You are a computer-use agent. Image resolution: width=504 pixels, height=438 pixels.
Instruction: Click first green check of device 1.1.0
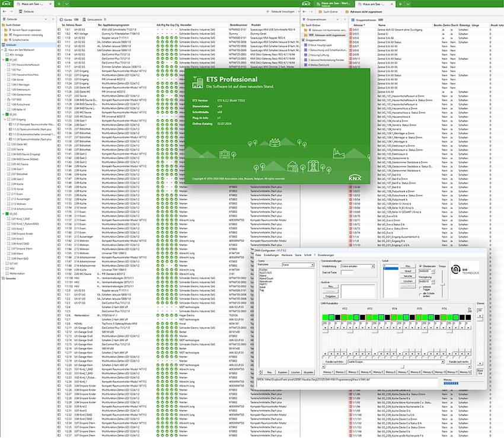158,37
